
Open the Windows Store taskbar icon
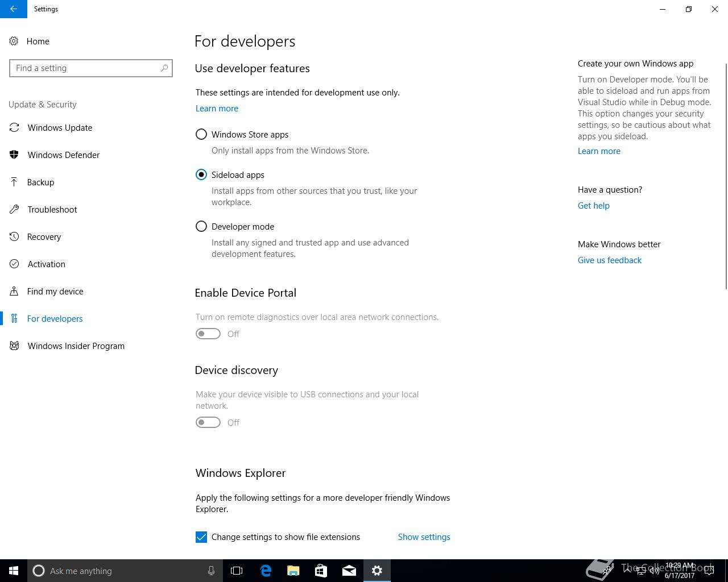(x=321, y=571)
